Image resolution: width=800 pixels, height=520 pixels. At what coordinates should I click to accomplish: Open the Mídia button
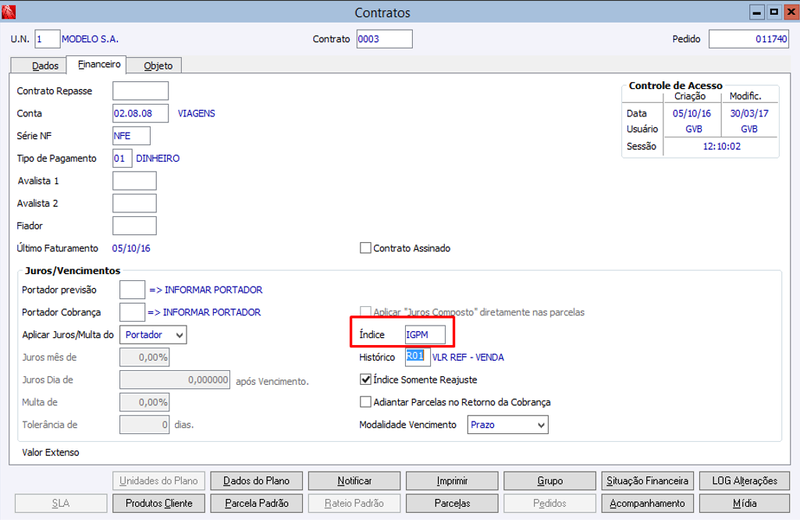click(744, 503)
